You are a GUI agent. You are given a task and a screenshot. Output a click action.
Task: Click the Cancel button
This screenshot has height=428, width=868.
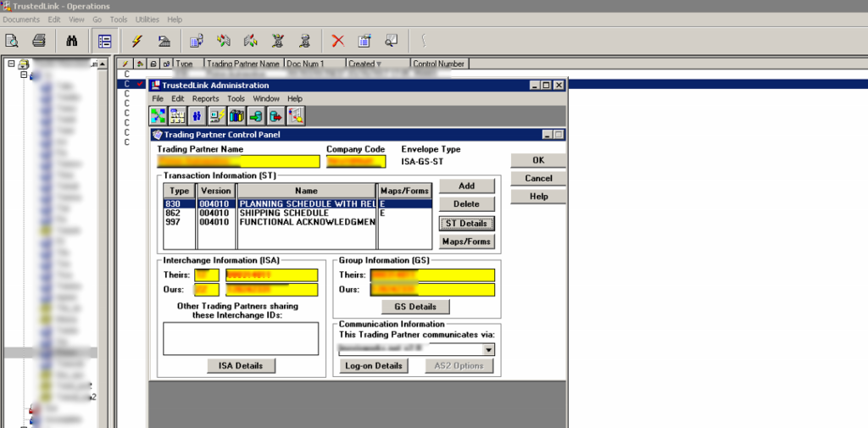pos(538,178)
